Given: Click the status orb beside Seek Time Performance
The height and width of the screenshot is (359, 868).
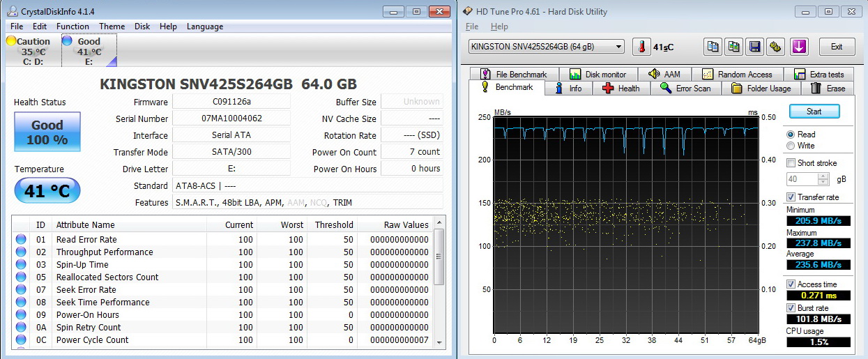Looking at the screenshot, I should [x=21, y=302].
